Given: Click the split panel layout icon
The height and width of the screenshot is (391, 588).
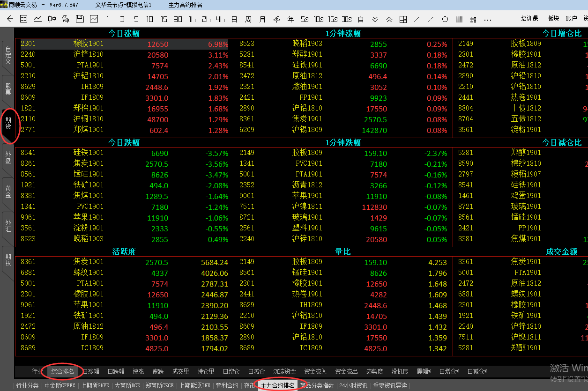Looking at the screenshot, I should tap(403, 19).
